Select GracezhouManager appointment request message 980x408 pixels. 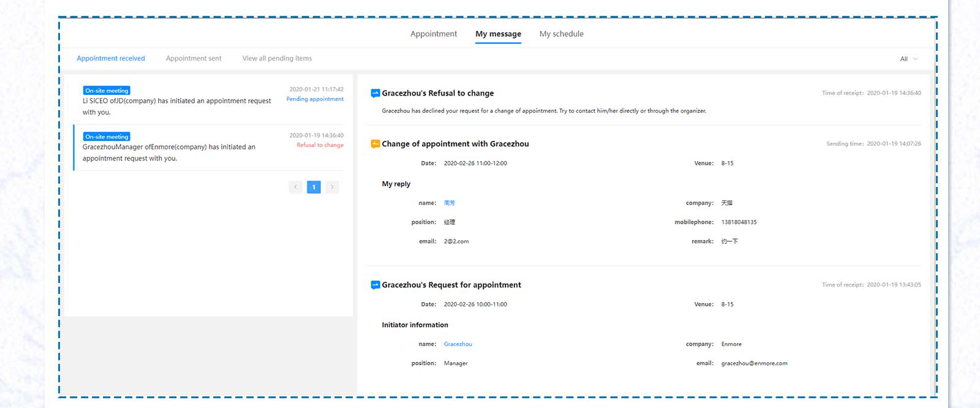point(208,148)
